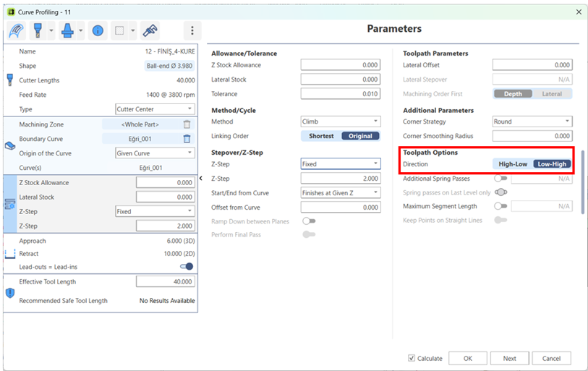This screenshot has width=588, height=371.
Task: Select Original linking order
Action: [360, 136]
